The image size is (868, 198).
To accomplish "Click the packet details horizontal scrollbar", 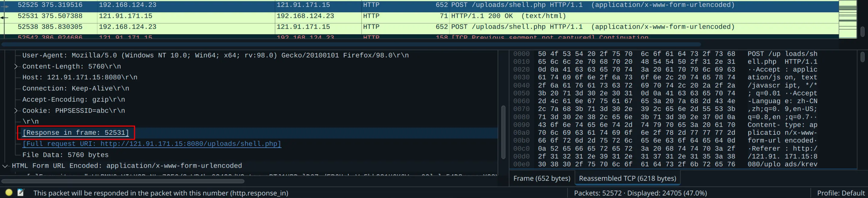I will 123,181.
